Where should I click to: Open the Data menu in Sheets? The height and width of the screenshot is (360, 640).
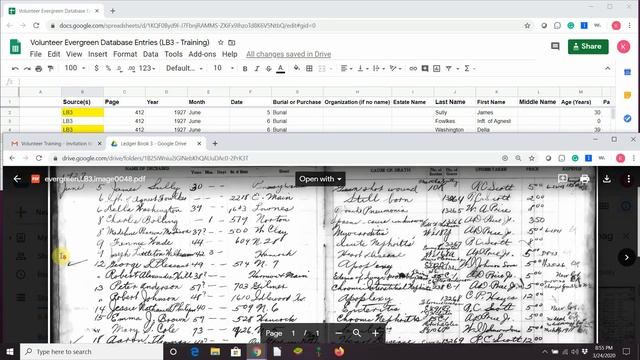click(x=150, y=54)
